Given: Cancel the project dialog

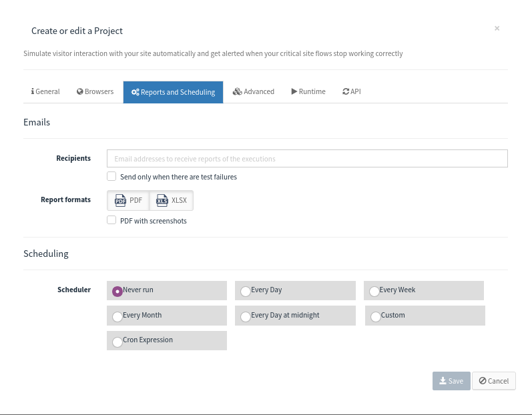Looking at the screenshot, I should (x=494, y=381).
